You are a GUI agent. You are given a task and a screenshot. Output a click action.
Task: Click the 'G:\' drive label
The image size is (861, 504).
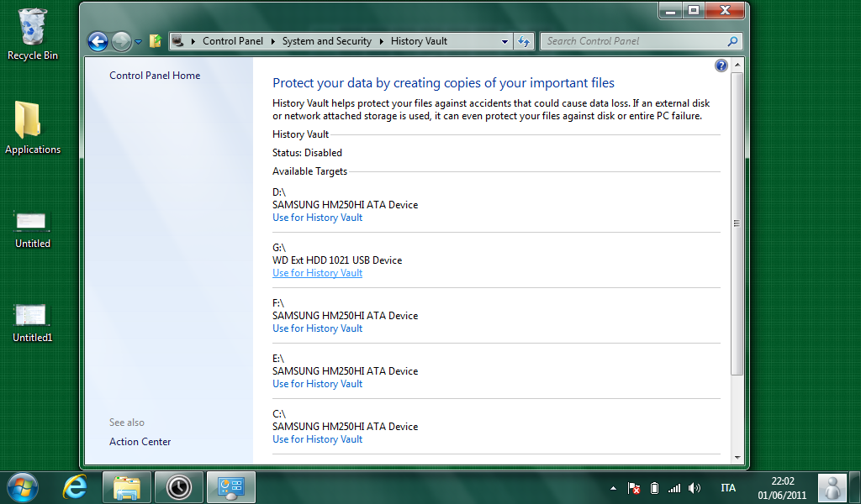click(279, 248)
